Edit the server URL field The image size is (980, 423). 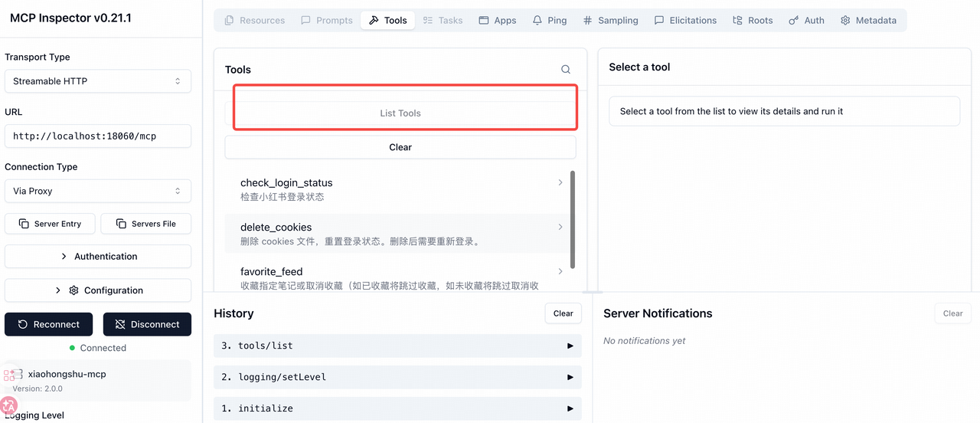(97, 136)
